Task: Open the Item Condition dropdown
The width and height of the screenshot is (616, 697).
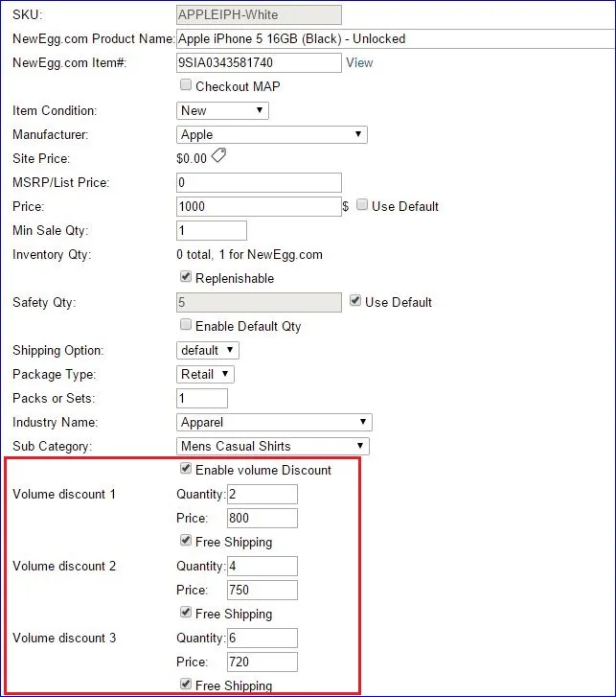Action: [222, 110]
